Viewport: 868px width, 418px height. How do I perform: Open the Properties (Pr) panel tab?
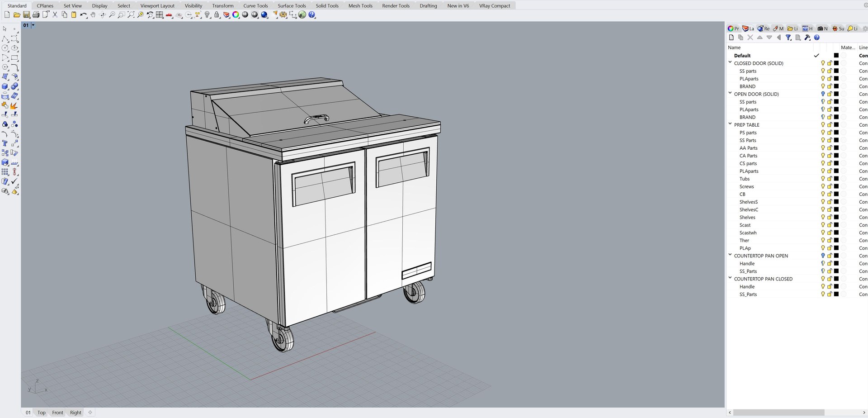(x=733, y=28)
